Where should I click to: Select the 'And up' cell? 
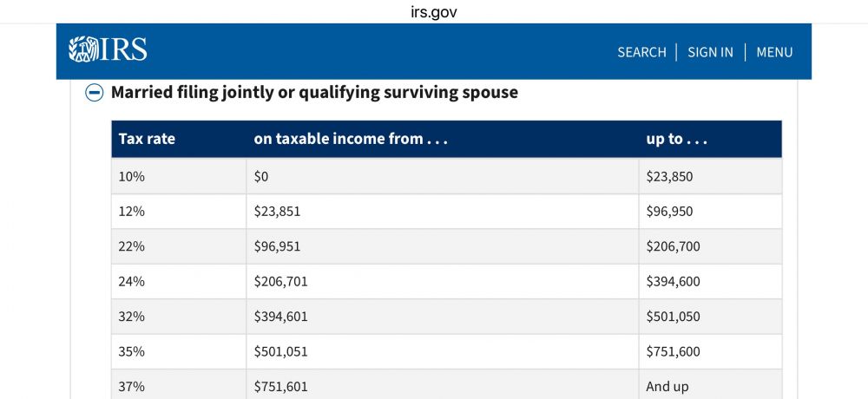667,387
